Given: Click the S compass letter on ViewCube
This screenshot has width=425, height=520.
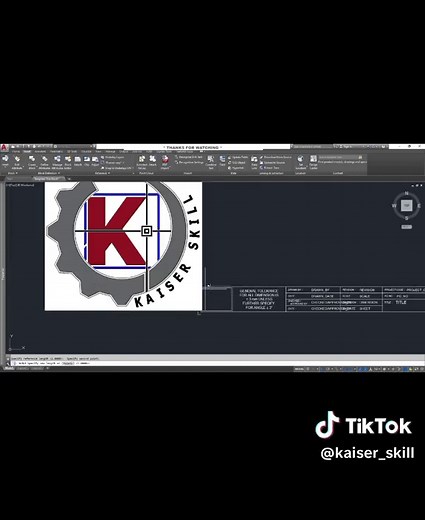Looking at the screenshot, I should click(406, 218).
